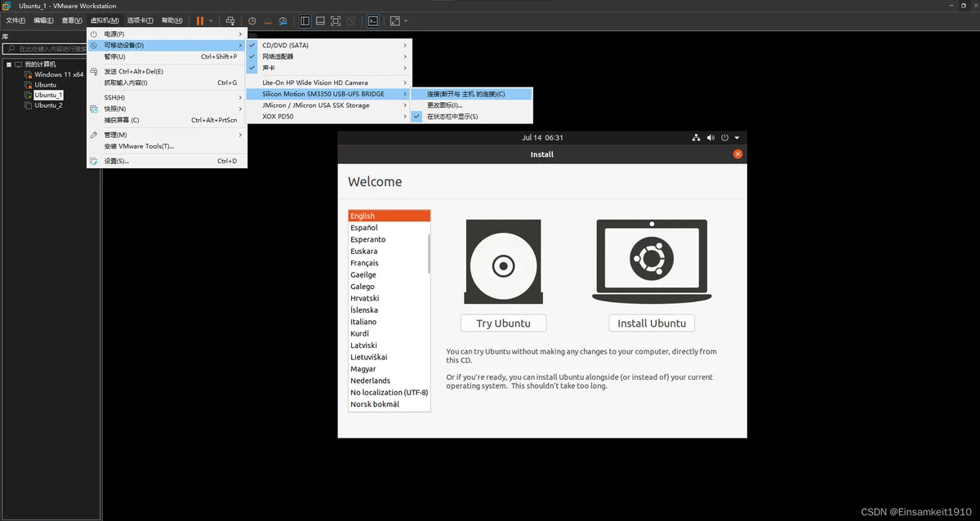
Task: Click the library search magnifier icon
Action: coord(11,49)
